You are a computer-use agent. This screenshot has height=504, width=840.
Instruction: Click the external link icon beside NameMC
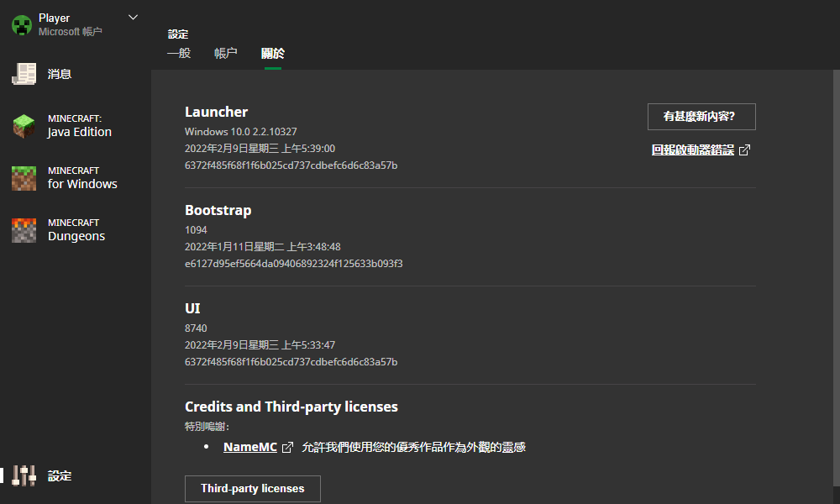pos(287,447)
